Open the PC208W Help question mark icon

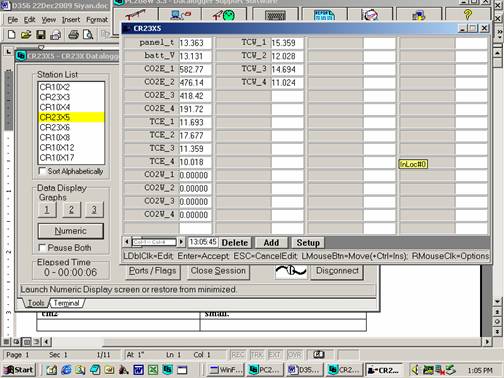468,14
